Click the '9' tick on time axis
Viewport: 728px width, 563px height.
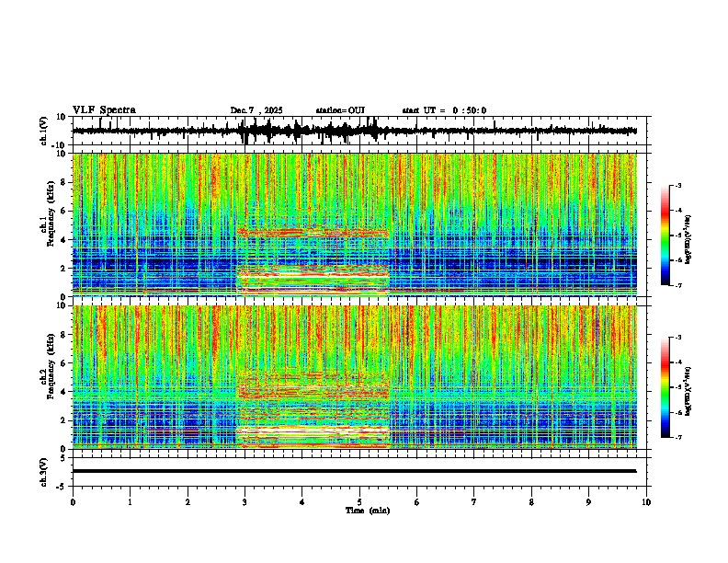coord(588,502)
